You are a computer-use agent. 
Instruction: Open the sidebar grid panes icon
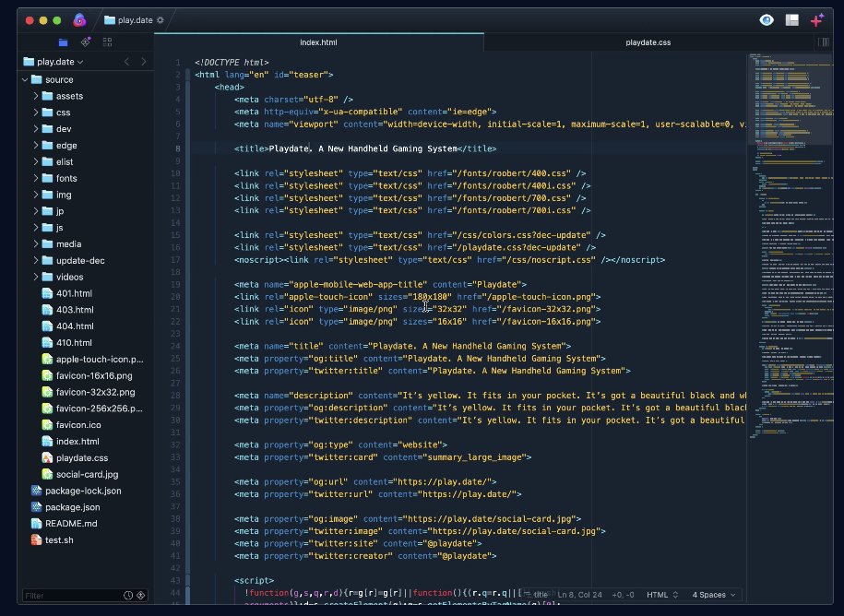tap(108, 42)
